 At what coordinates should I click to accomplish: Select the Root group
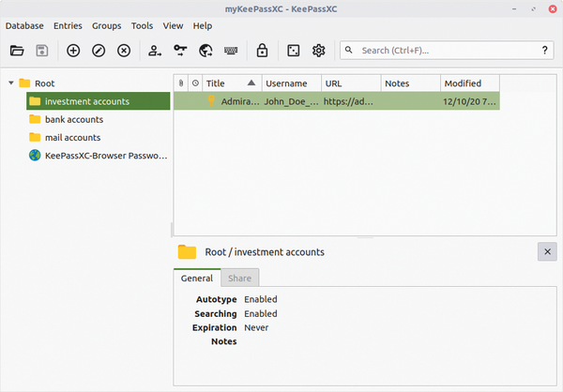(x=44, y=83)
